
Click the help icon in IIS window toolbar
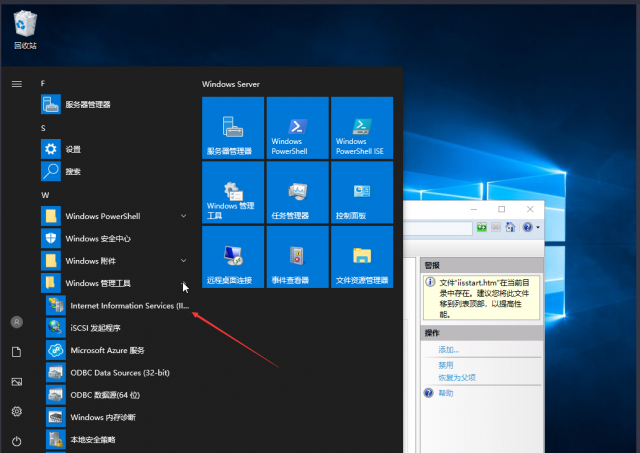point(528,227)
